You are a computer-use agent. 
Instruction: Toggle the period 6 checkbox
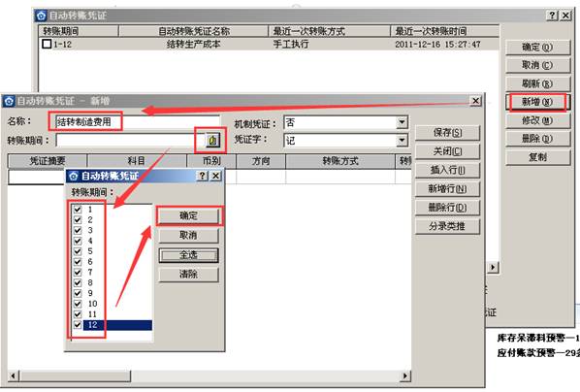tap(78, 262)
